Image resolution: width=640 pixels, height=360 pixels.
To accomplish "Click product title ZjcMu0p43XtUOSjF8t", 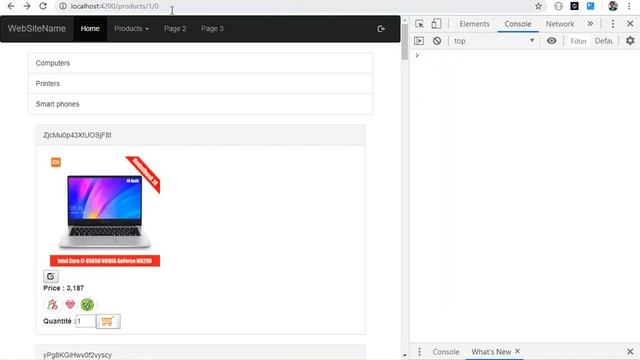I will (x=77, y=135).
